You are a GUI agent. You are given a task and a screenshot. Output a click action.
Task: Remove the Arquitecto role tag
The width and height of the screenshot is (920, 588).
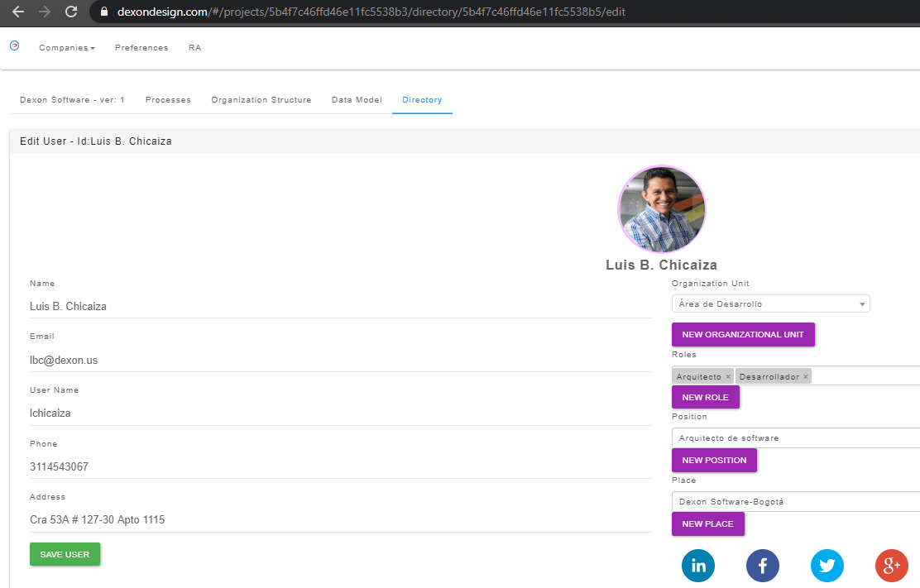[728, 377]
